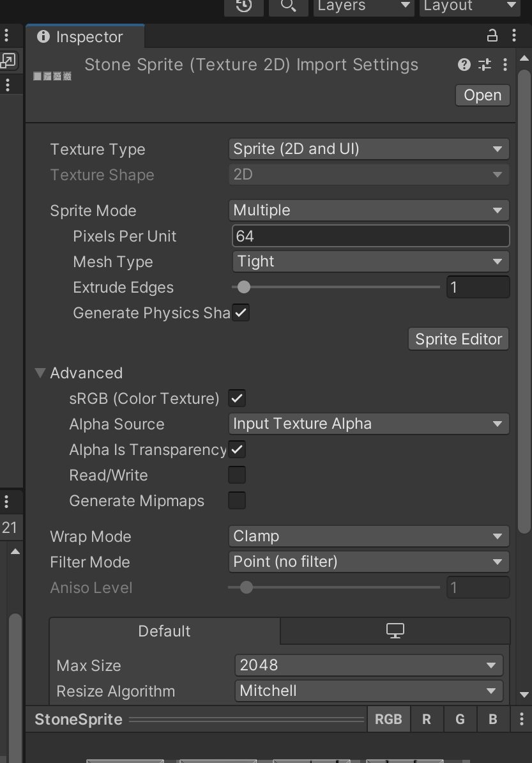Open the Layers dropdown
Screen dimensions: 532x763
364,6
